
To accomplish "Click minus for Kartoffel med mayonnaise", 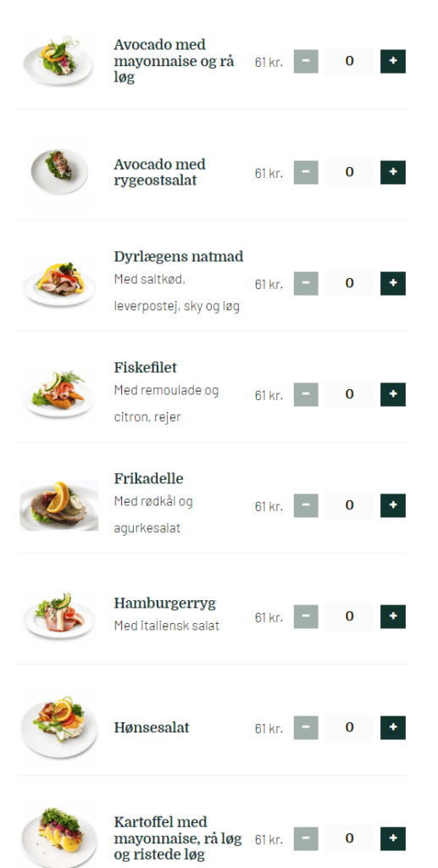I will 306,838.
